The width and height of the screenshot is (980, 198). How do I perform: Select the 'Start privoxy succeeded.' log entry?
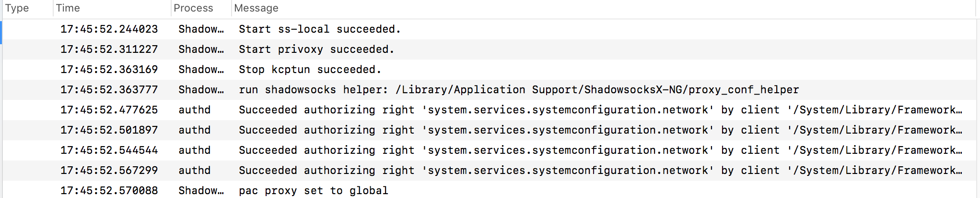[490, 49]
